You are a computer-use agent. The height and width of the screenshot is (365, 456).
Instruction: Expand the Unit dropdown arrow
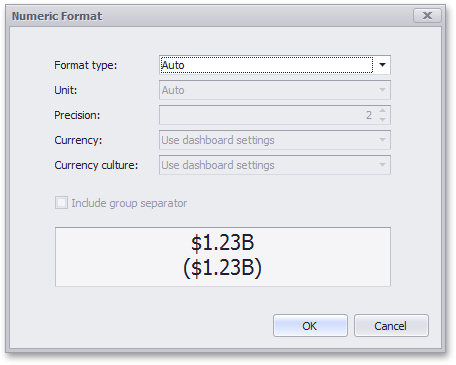coord(382,90)
